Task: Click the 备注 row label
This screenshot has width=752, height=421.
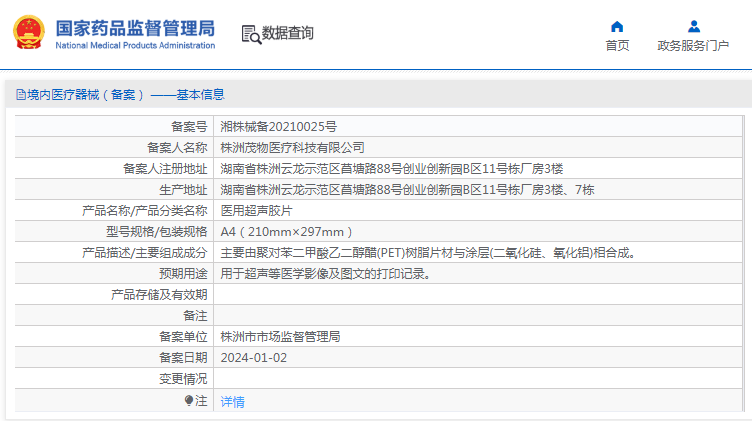Action: tap(195, 316)
